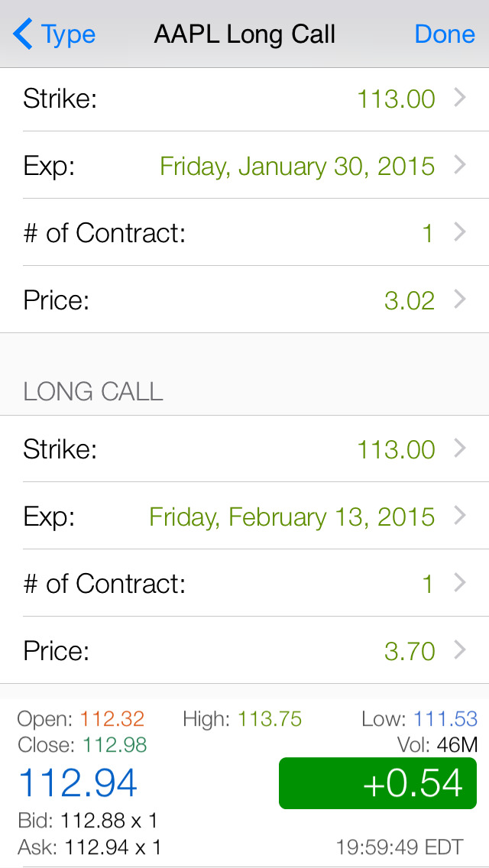Open January 30, 2015 expiration chevron
489x868 pixels.
tap(460, 165)
